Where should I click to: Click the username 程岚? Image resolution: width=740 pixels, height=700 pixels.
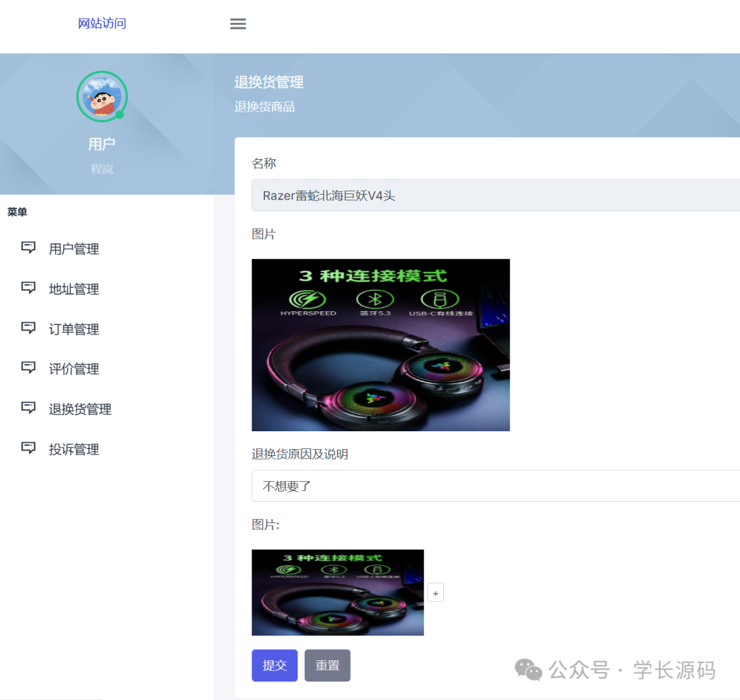coord(102,169)
